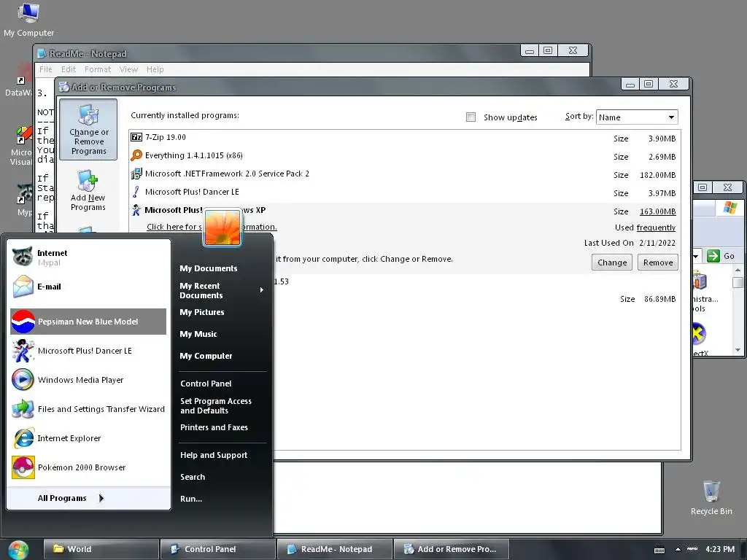
Task: Switch to World taskbar button
Action: (101, 549)
